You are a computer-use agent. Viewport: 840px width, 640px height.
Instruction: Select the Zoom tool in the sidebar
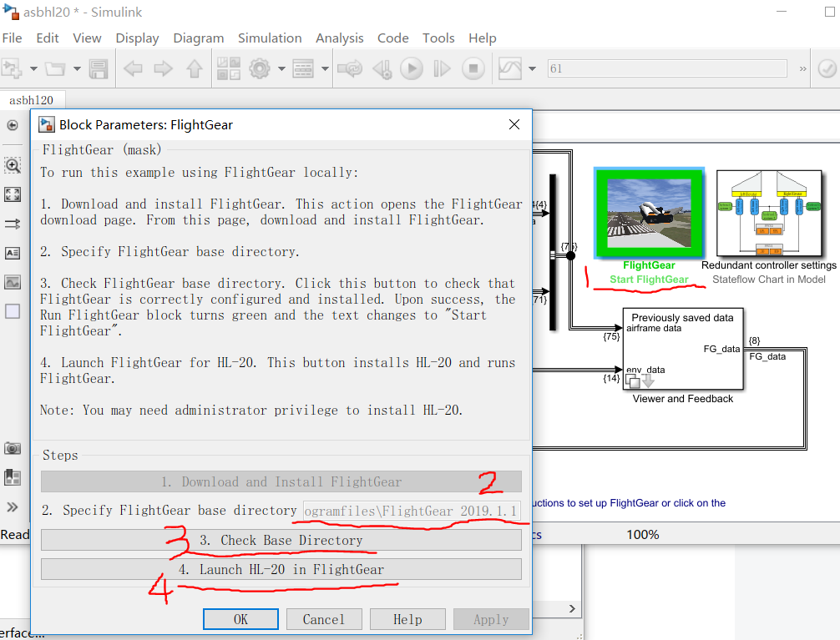coord(13,165)
